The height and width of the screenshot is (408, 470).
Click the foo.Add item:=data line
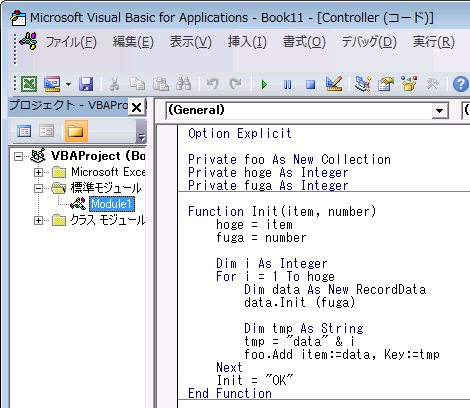pyautogui.click(x=342, y=354)
